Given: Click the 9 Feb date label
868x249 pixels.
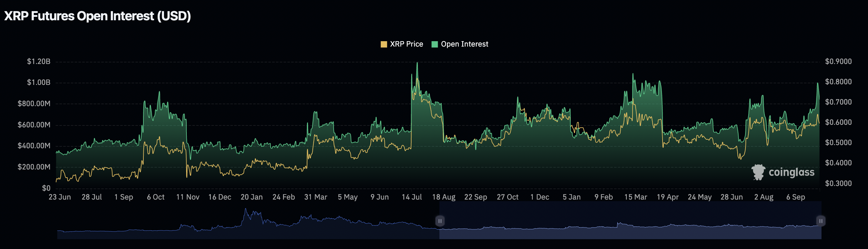Looking at the screenshot, I should pos(604,197).
